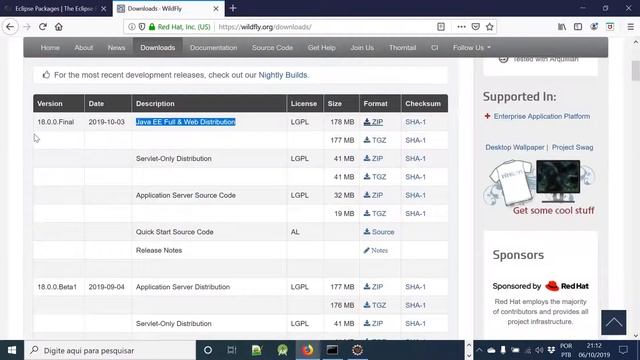Toggle the browser sidebar icon

578,27
